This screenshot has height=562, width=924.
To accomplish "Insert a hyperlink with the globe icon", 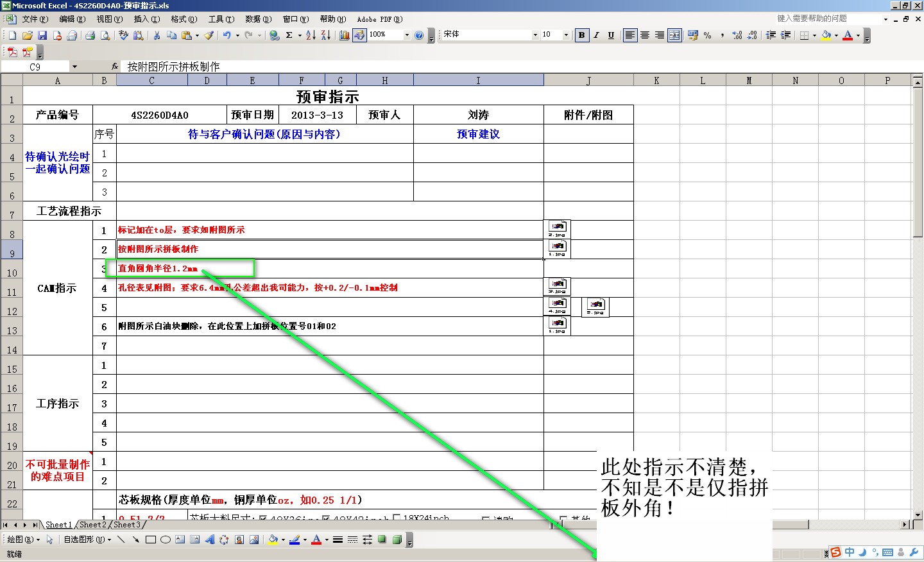I will (274, 35).
